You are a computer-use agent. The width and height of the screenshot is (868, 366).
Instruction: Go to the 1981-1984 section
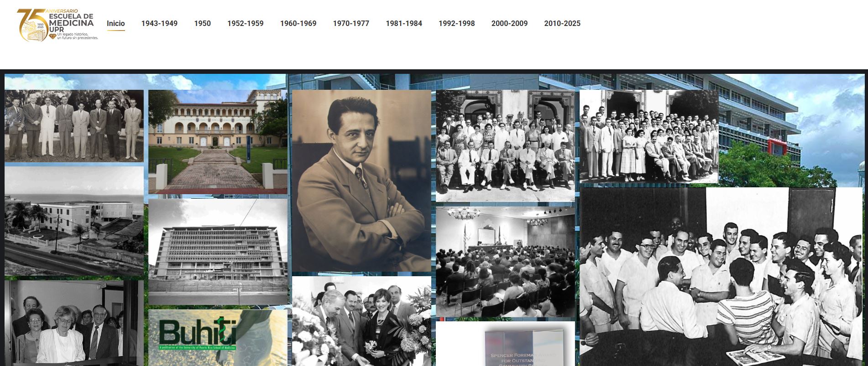pyautogui.click(x=403, y=24)
